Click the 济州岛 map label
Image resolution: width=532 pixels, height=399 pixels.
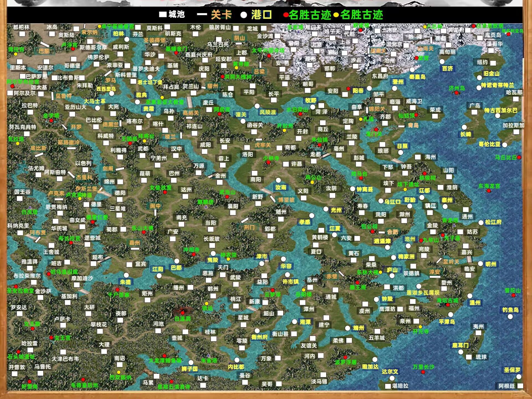point(457,88)
